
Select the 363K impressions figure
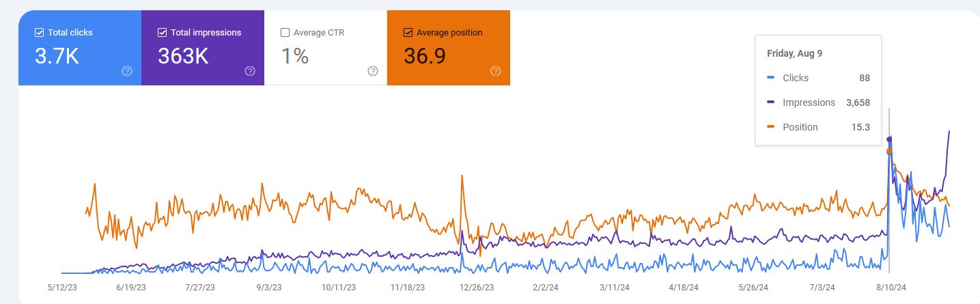coord(183,56)
